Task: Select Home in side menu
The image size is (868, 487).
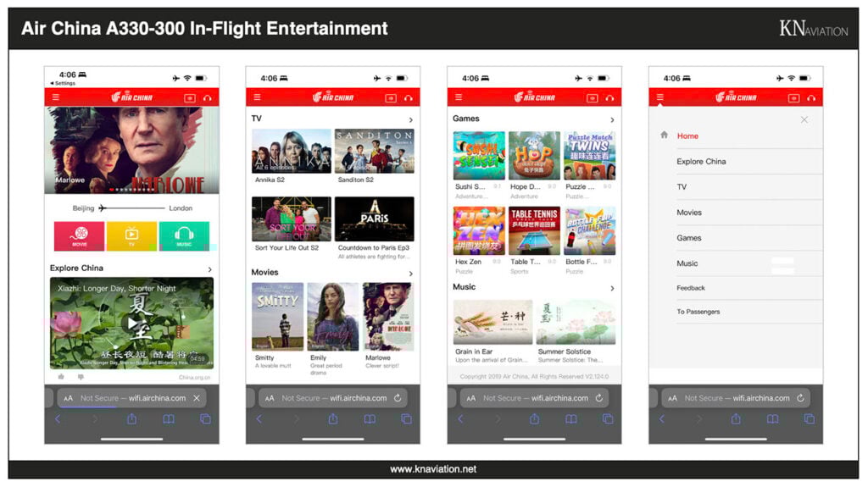Action: [687, 136]
